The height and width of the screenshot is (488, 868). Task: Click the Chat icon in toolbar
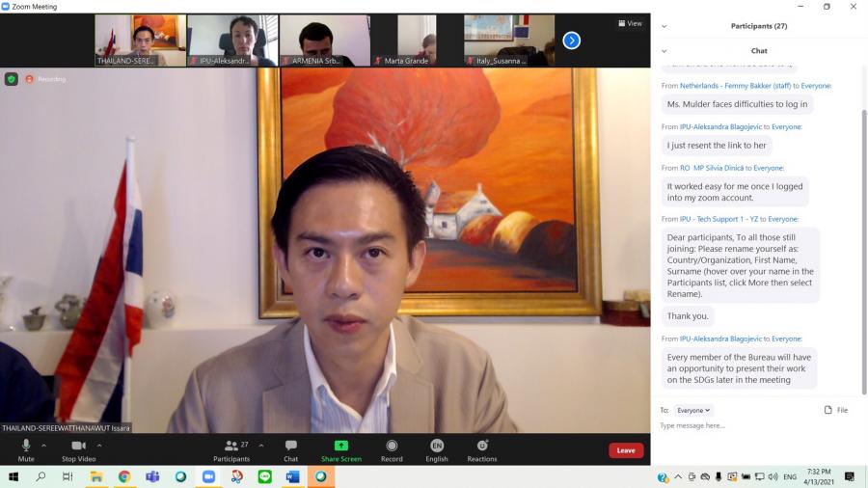click(x=290, y=446)
